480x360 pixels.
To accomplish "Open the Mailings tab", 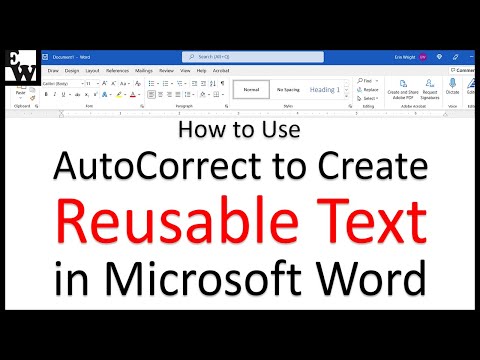I will 144,71.
